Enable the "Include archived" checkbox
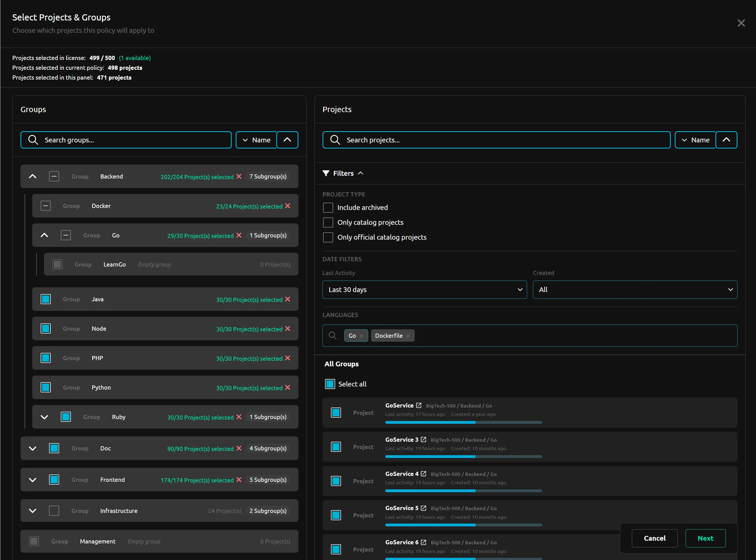The height and width of the screenshot is (560, 756). click(328, 207)
